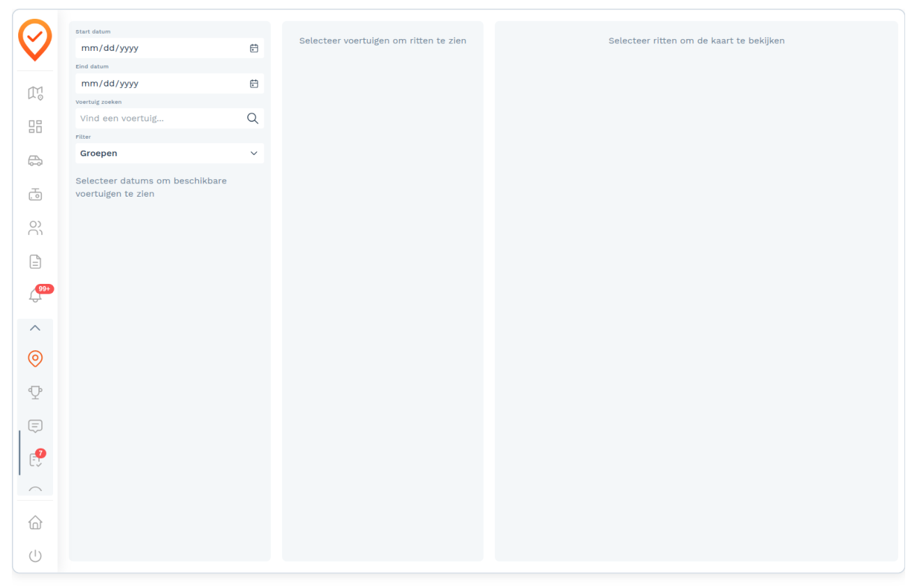Open the checklist icon with 7 badge
Image resolution: width=917 pixels, height=588 pixels.
tap(36, 459)
